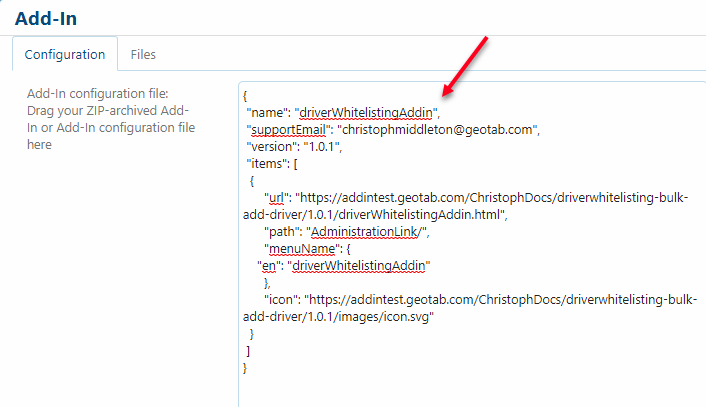706x407 pixels.
Task: Click the "en": "driverWhitelistingAddin" line
Action: (344, 266)
